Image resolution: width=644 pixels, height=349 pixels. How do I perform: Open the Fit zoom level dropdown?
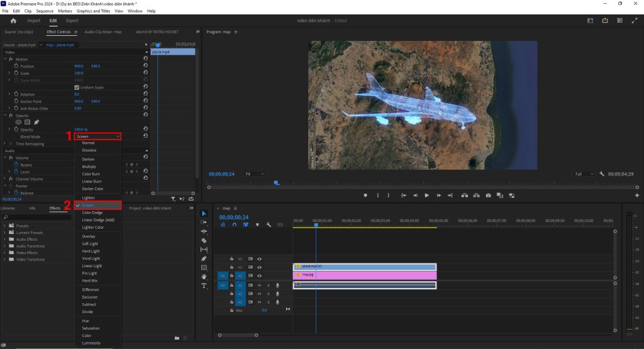click(x=254, y=174)
